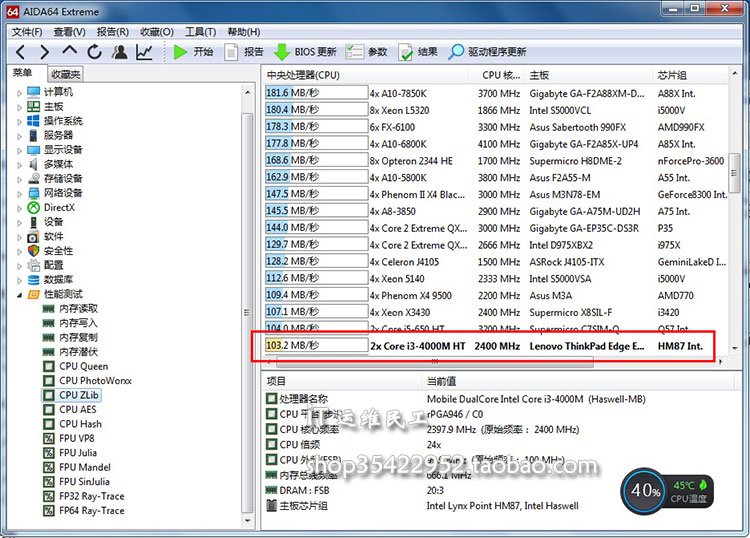The image size is (750, 538).
Task: Click the line graph icon in toolbar
Action: coord(145,52)
